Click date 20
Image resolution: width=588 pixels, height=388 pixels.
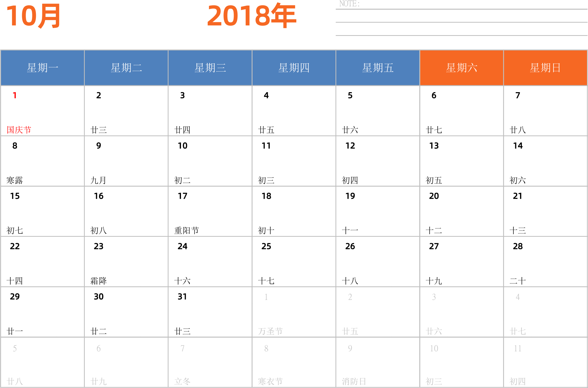tap(434, 196)
